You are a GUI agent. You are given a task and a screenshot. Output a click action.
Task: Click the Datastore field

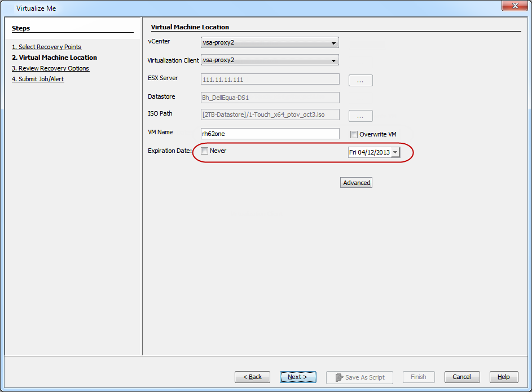coord(270,98)
